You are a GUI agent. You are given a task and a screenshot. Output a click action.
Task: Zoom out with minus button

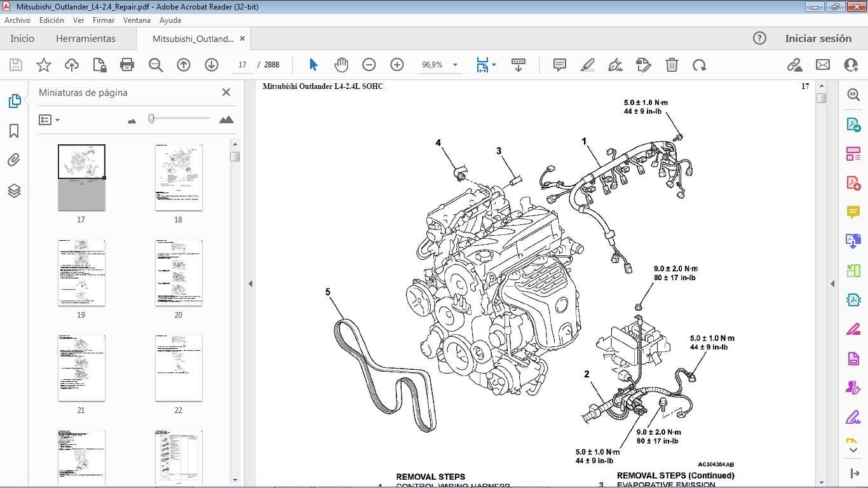(x=369, y=65)
